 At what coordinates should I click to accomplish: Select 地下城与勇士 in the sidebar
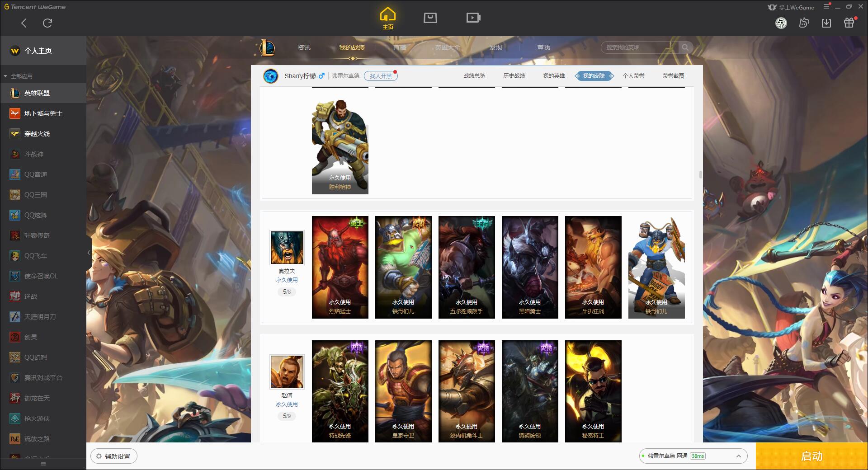click(x=43, y=113)
